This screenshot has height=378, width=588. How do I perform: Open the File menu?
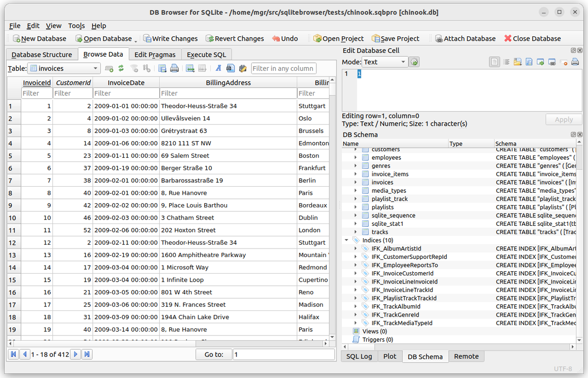pyautogui.click(x=15, y=26)
